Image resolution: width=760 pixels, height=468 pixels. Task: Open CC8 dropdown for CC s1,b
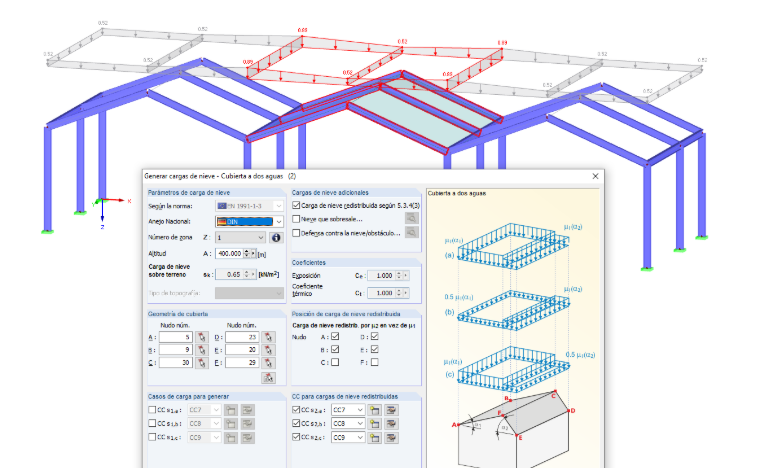204,424
